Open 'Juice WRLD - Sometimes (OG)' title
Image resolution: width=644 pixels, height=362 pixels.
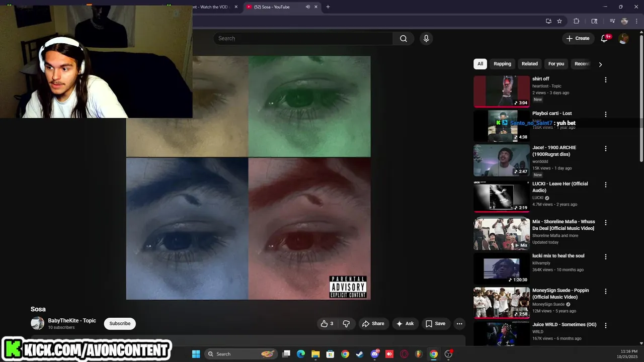pos(564,325)
